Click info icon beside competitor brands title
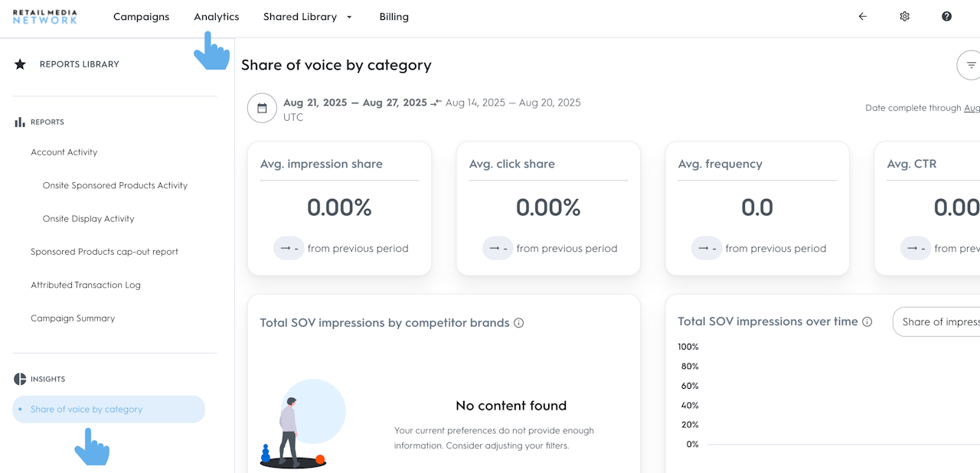This screenshot has height=473, width=980. tap(519, 323)
